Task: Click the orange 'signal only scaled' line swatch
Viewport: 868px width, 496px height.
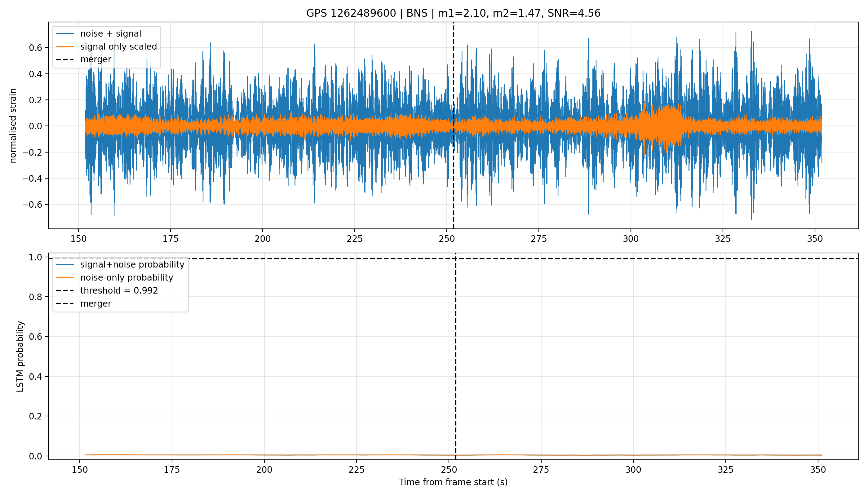Action: click(65, 47)
